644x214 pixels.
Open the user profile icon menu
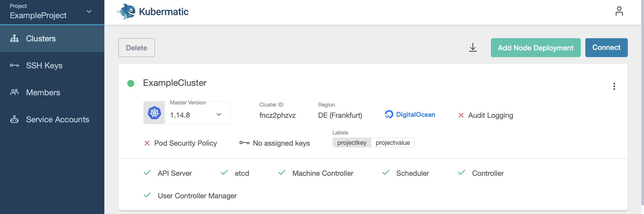click(x=619, y=11)
